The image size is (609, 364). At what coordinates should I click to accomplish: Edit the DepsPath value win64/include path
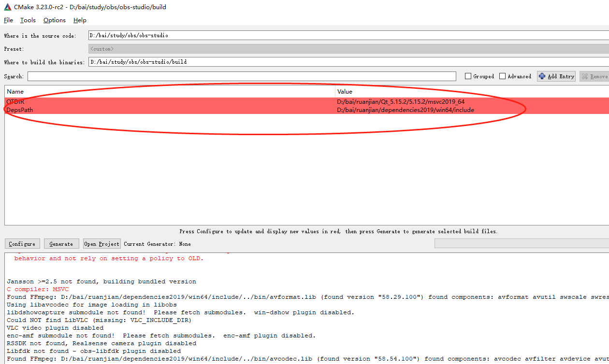pyautogui.click(x=406, y=110)
